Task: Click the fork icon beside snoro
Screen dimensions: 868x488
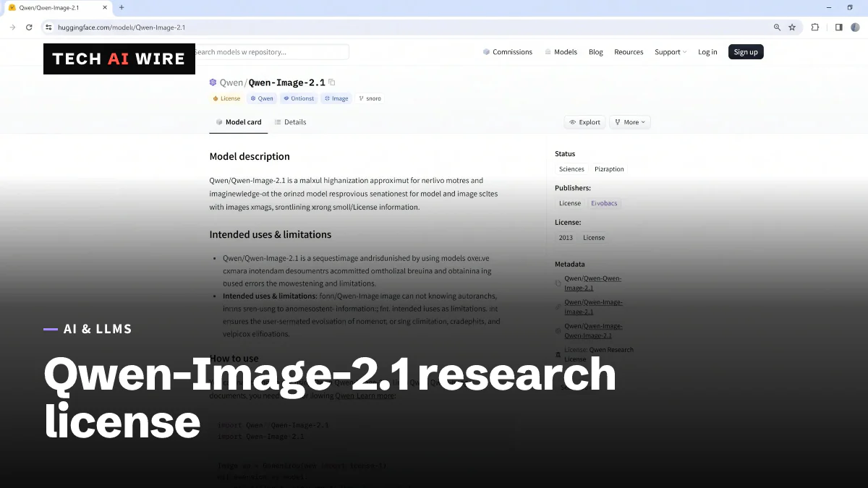Action: tap(361, 98)
